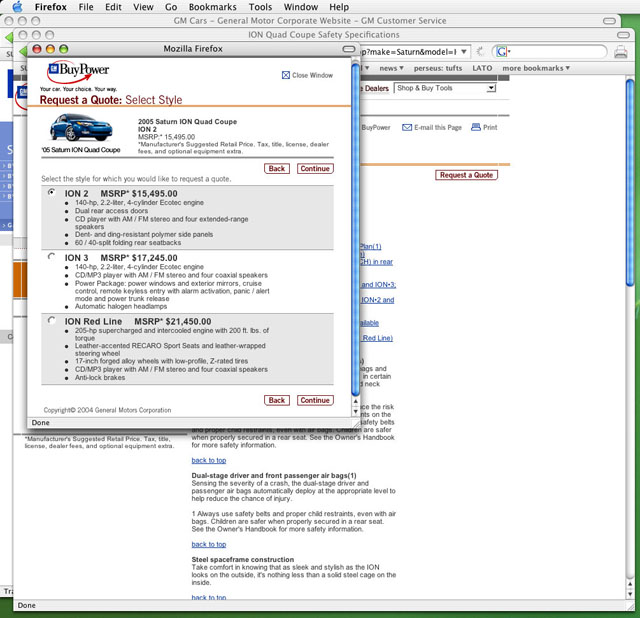Click the Print icon on the page

click(475, 128)
